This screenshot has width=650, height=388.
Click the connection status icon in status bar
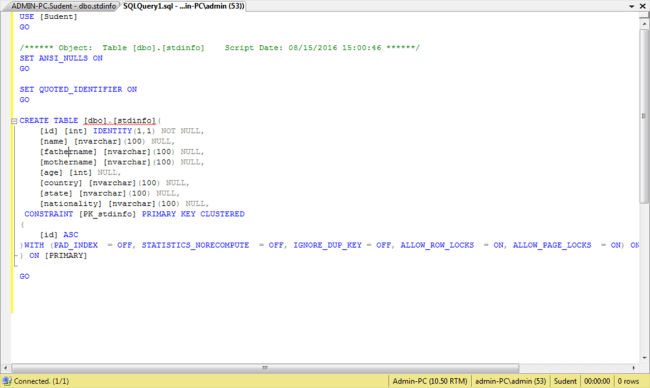(7, 381)
